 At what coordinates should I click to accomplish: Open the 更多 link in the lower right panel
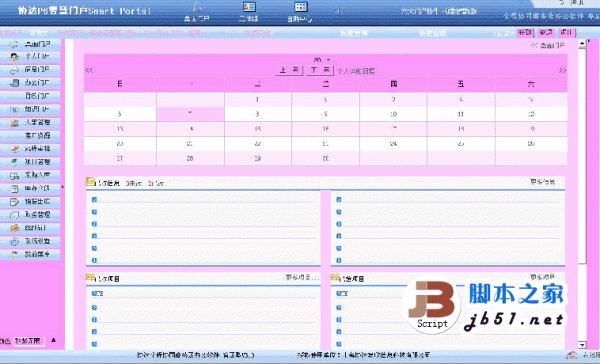[542, 277]
